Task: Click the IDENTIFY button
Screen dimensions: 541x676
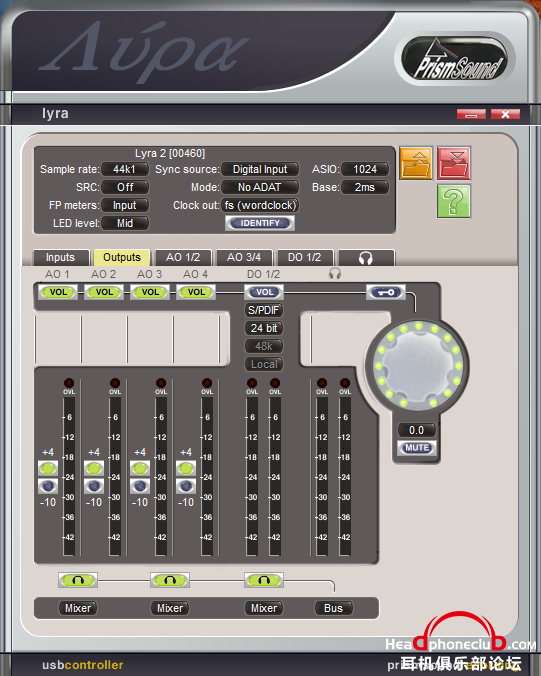Action: pyautogui.click(x=260, y=223)
